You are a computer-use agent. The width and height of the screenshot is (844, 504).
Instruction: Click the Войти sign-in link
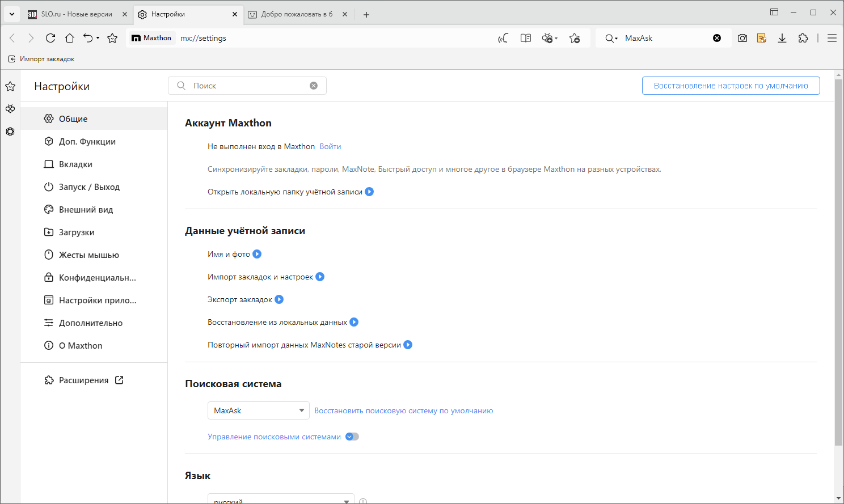point(330,146)
